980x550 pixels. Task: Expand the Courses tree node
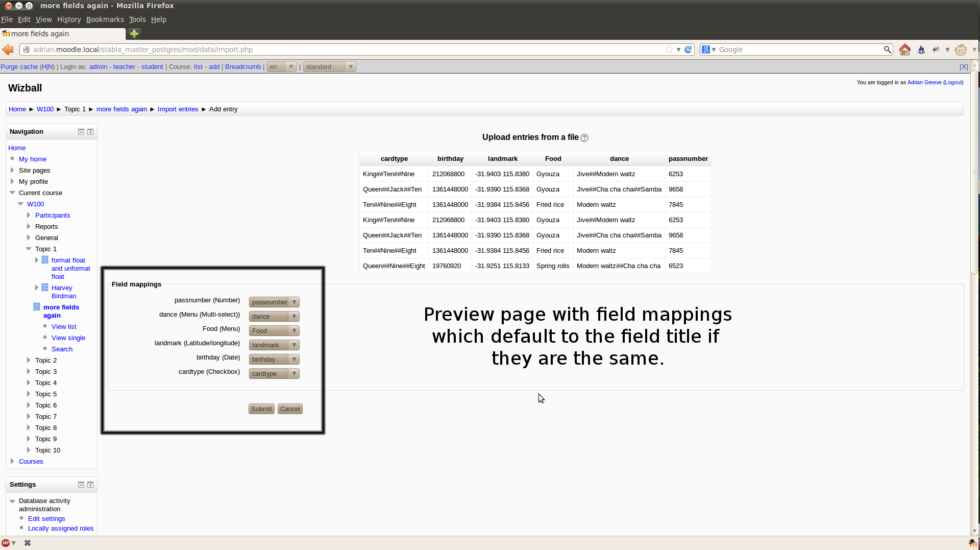12,461
